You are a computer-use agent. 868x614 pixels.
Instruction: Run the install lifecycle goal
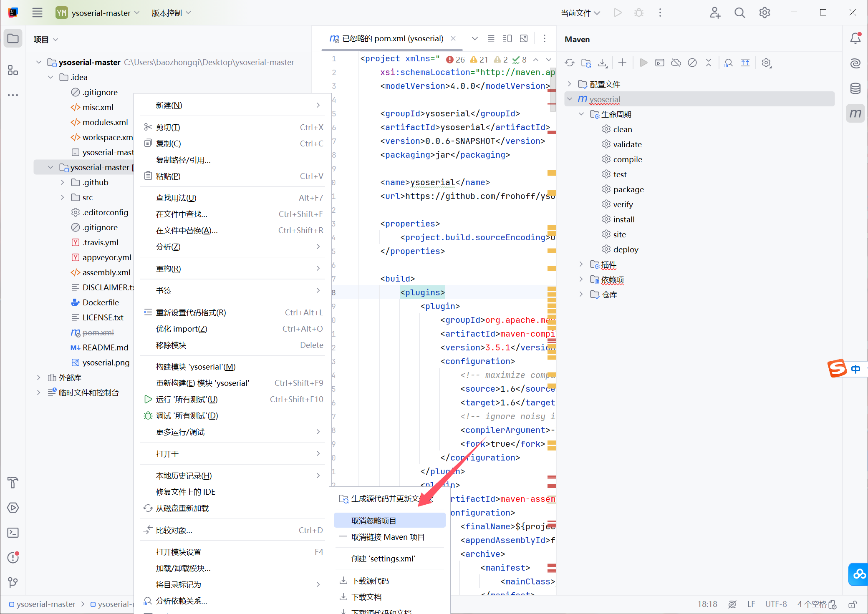(x=623, y=219)
